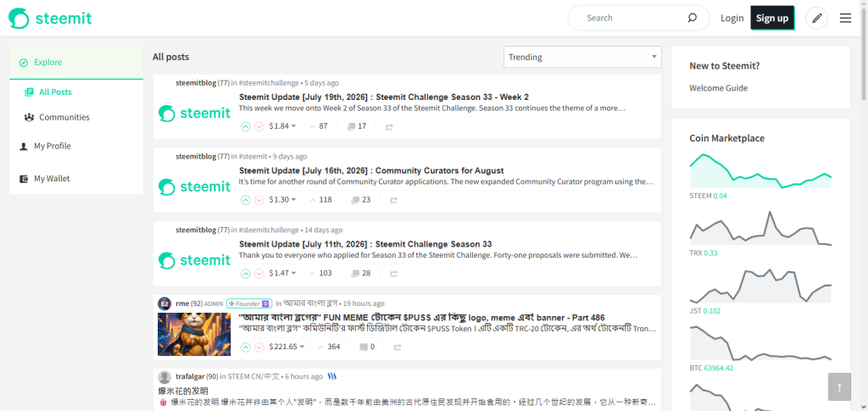Upvote the Community Curators for August post

point(246,200)
